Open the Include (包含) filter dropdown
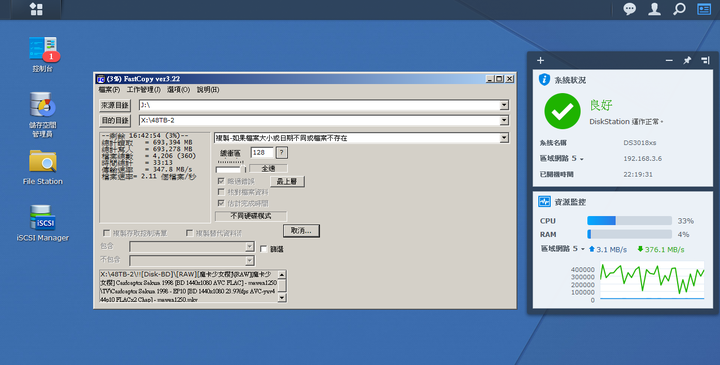The image size is (720, 365). [249, 247]
